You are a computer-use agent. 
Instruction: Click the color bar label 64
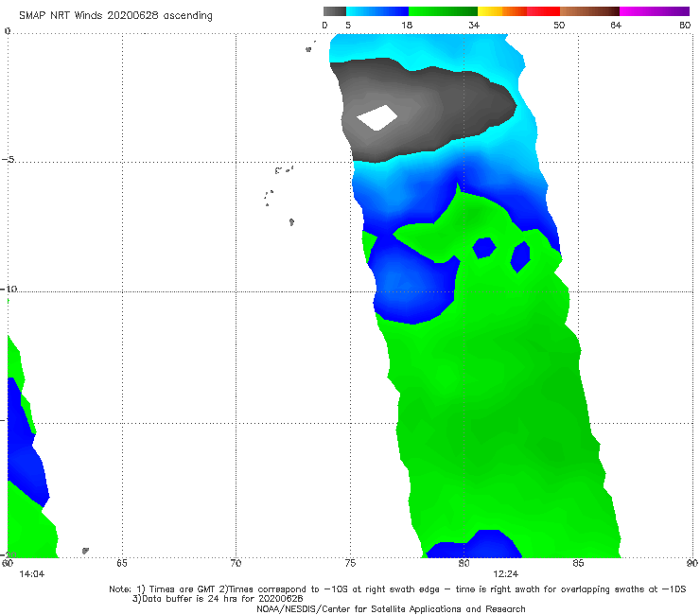pos(616,25)
